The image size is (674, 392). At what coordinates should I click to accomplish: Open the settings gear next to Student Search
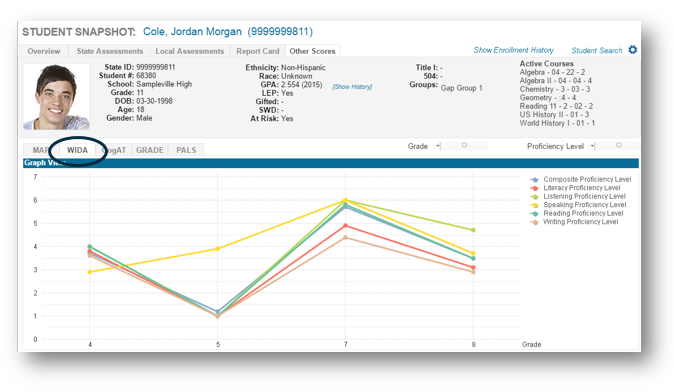pos(633,50)
